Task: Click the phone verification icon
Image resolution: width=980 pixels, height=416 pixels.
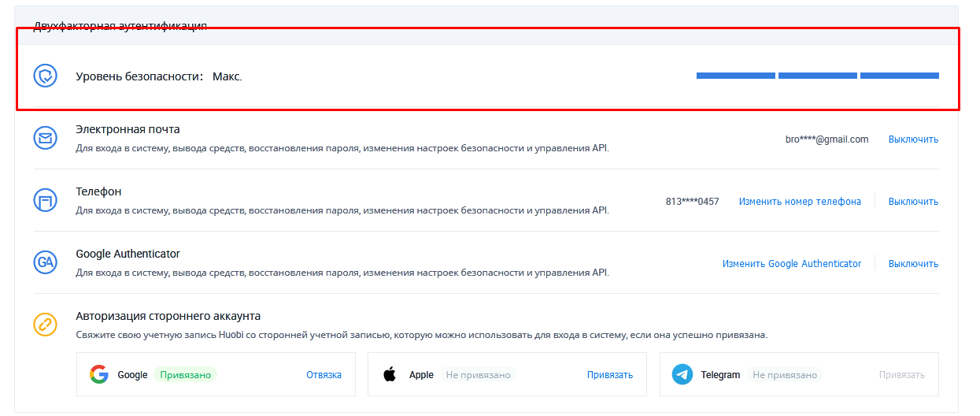Action: 46,200
